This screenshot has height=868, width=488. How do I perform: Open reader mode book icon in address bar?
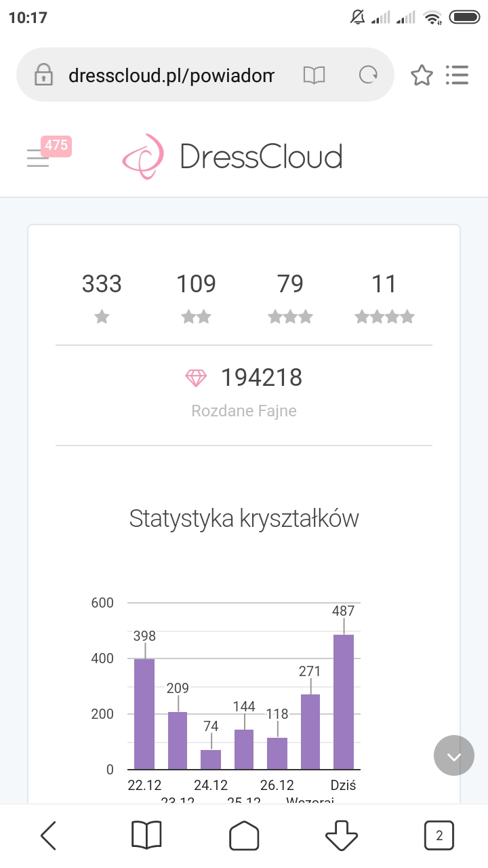click(314, 75)
